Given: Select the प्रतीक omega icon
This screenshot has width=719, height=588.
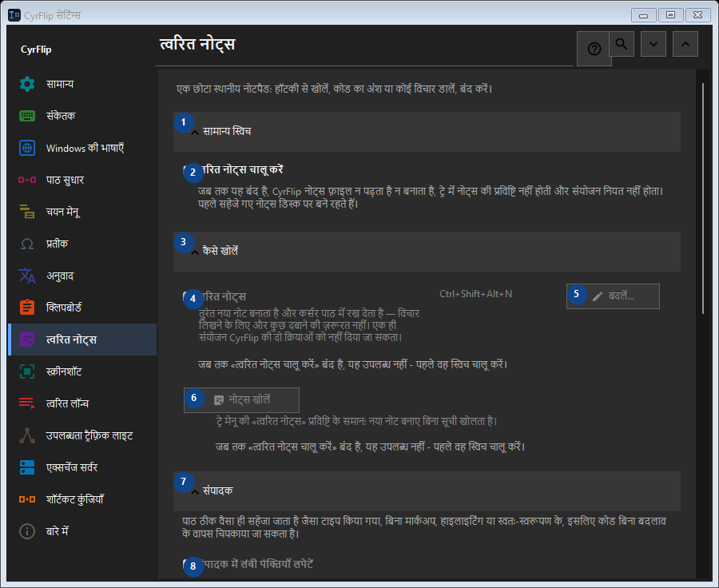Looking at the screenshot, I should coord(27,244).
